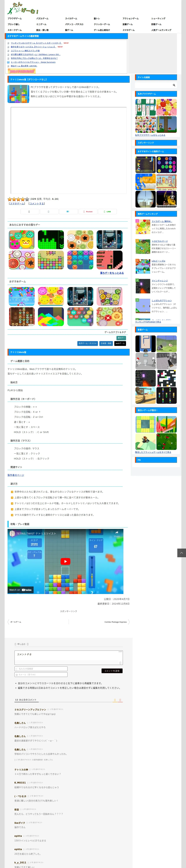
Task: Click the コメントする link under rating
Action: pos(37,204)
